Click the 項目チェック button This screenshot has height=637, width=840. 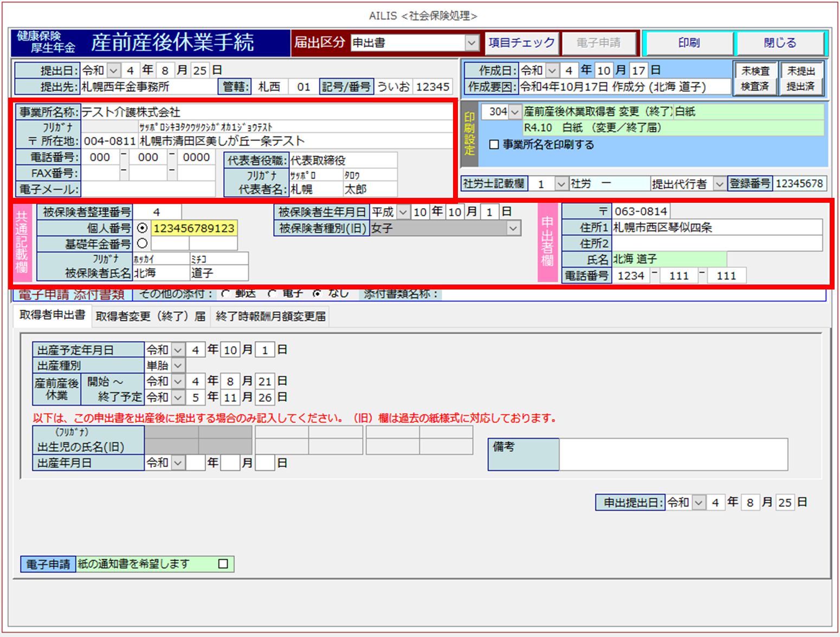pyautogui.click(x=521, y=43)
